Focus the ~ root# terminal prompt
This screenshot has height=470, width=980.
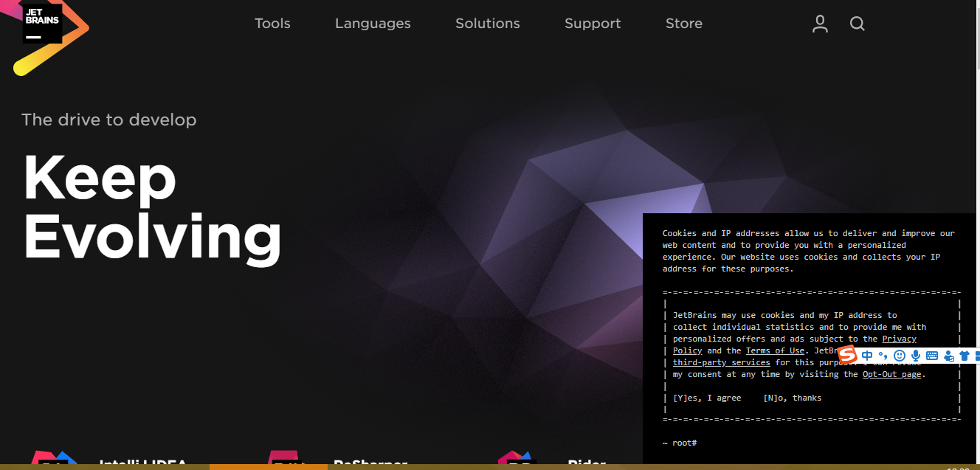[x=680, y=443]
